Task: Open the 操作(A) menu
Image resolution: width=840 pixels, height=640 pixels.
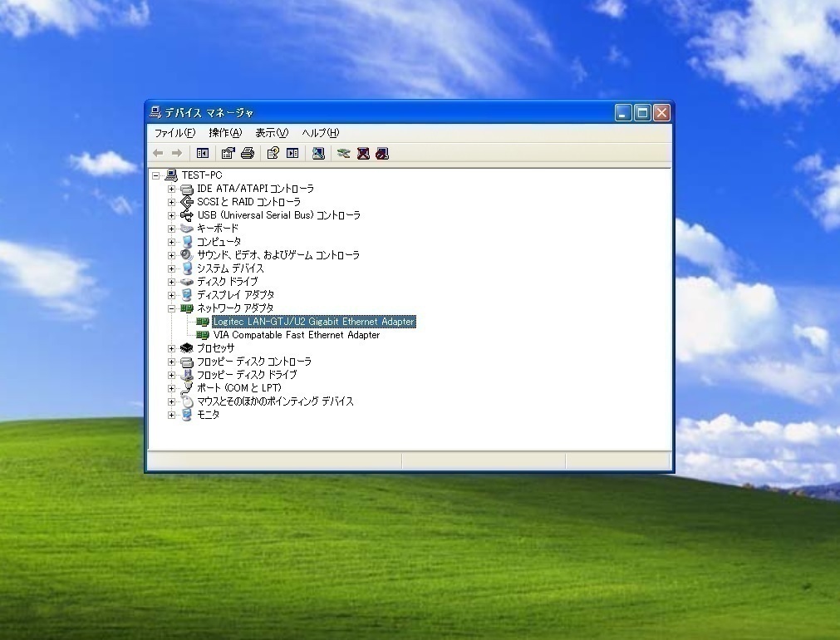Action: click(225, 133)
